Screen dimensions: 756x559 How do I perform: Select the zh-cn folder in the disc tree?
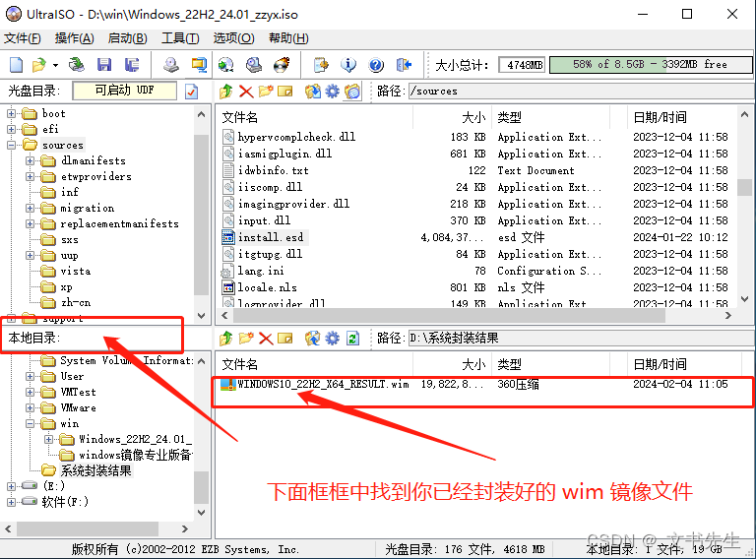coord(76,303)
